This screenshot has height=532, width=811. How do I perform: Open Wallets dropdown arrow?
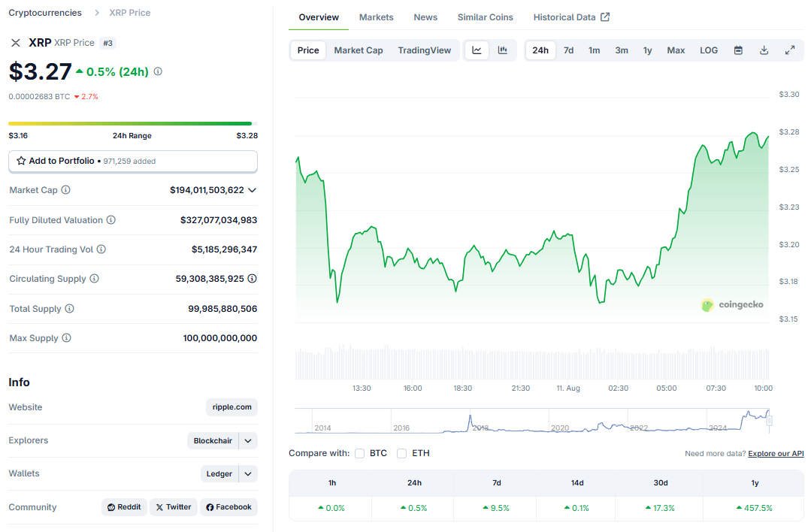[248, 474]
